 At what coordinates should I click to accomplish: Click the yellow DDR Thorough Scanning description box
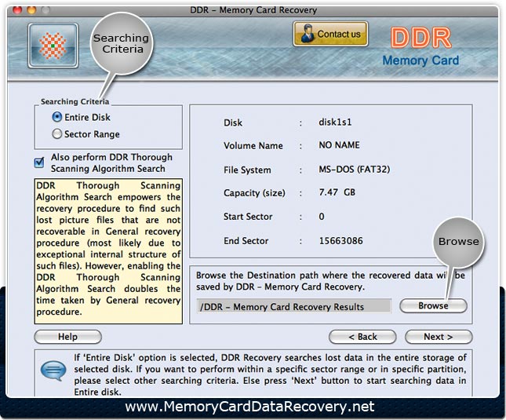point(108,251)
